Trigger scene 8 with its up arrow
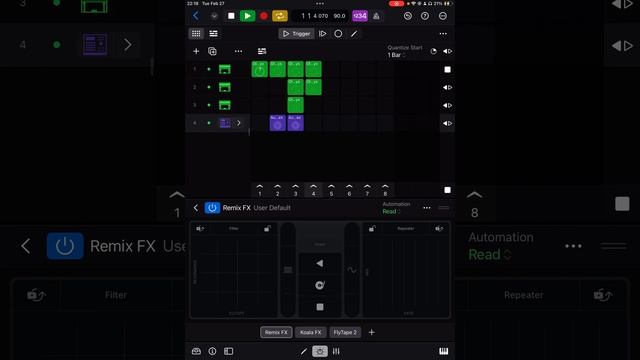This screenshot has height=360, width=640. point(385,190)
